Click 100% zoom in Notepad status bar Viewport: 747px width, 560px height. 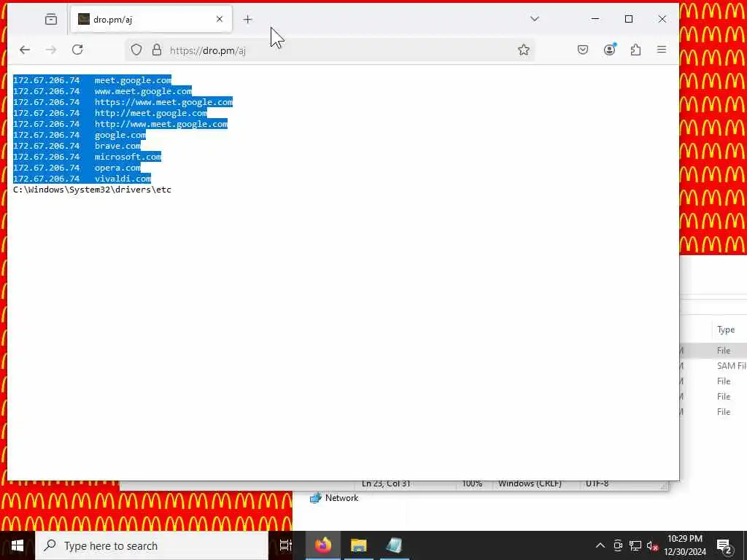(x=472, y=484)
